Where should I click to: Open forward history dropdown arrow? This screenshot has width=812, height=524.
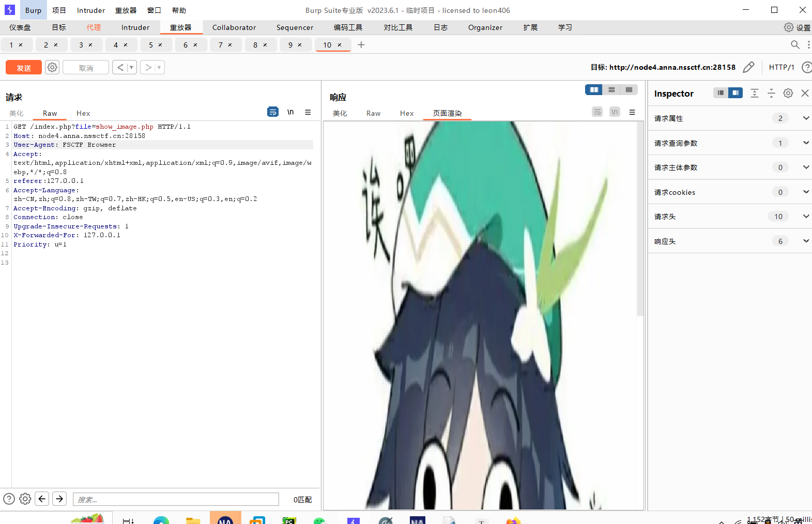[x=159, y=67]
